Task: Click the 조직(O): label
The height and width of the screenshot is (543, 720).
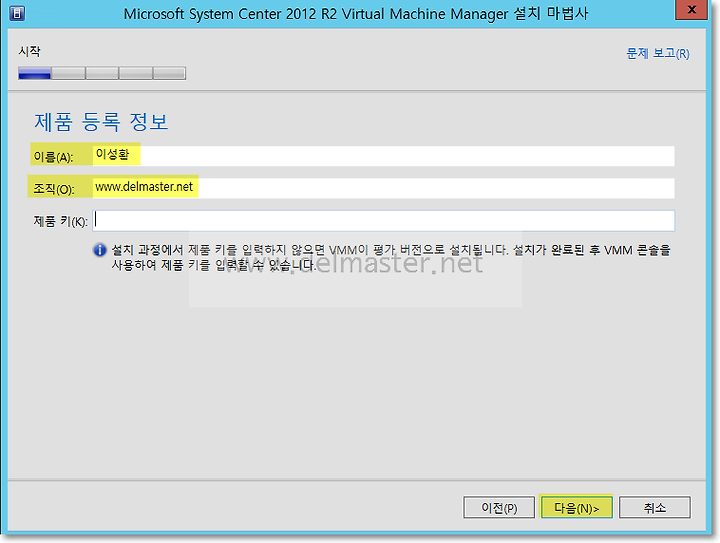Action: (x=54, y=189)
